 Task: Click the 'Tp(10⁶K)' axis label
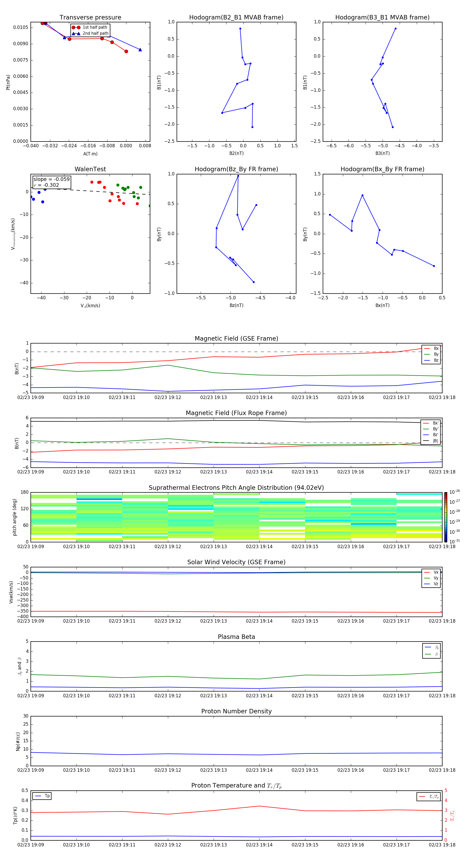point(15,815)
